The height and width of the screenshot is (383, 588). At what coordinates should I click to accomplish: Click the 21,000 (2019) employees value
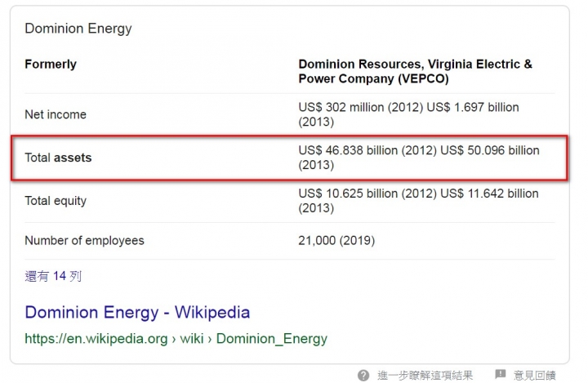pyautogui.click(x=336, y=240)
